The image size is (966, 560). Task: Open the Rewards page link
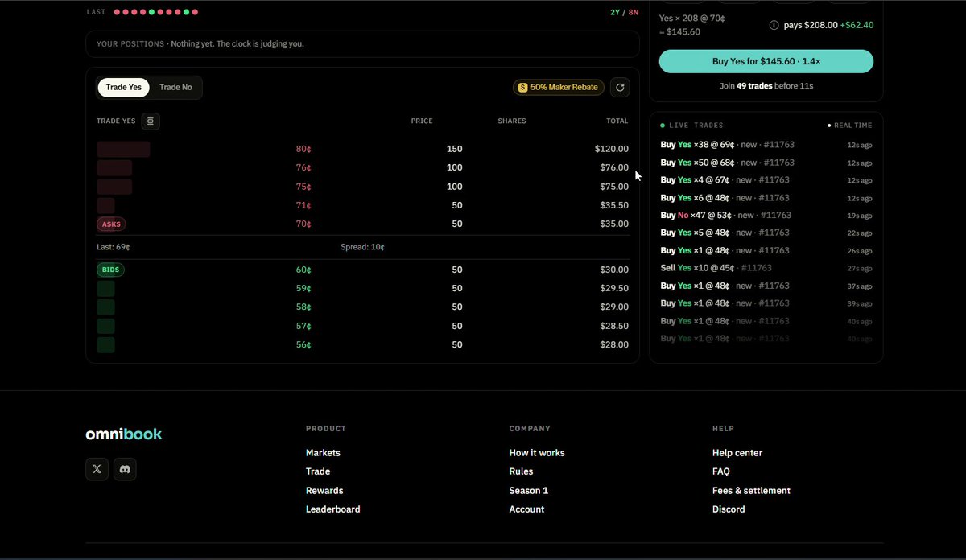[x=324, y=491]
